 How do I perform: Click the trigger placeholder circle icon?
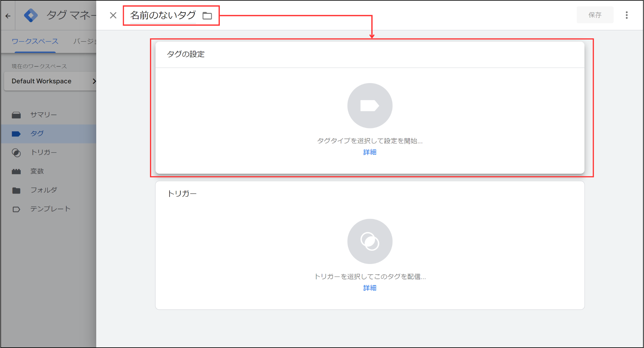[370, 241]
